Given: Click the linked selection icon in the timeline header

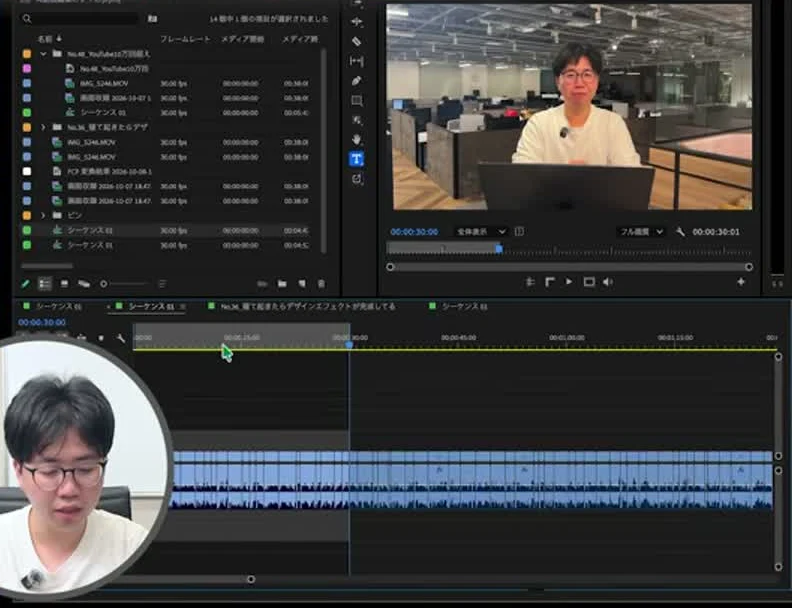Looking at the screenshot, I should [x=82, y=338].
